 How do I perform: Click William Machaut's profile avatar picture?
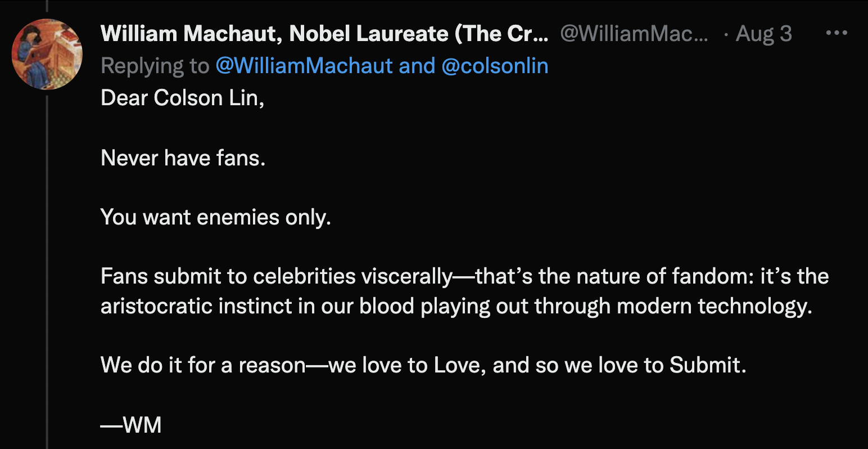pos(47,54)
